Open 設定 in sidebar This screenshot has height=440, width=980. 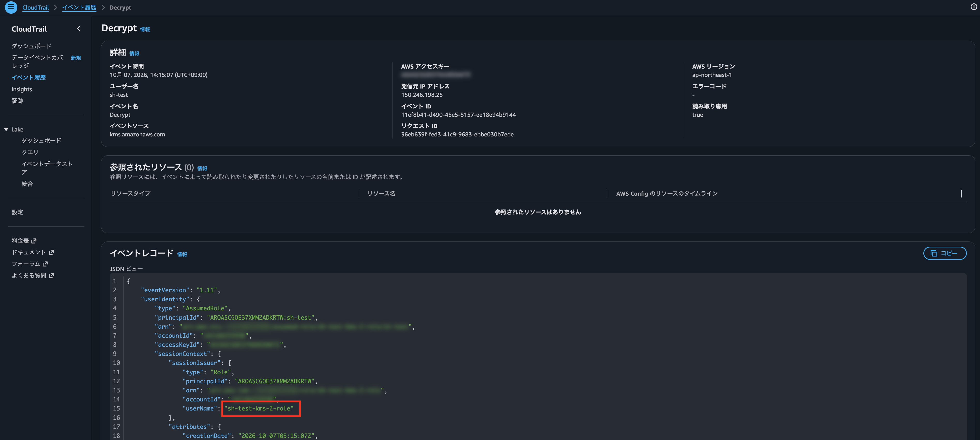point(18,212)
